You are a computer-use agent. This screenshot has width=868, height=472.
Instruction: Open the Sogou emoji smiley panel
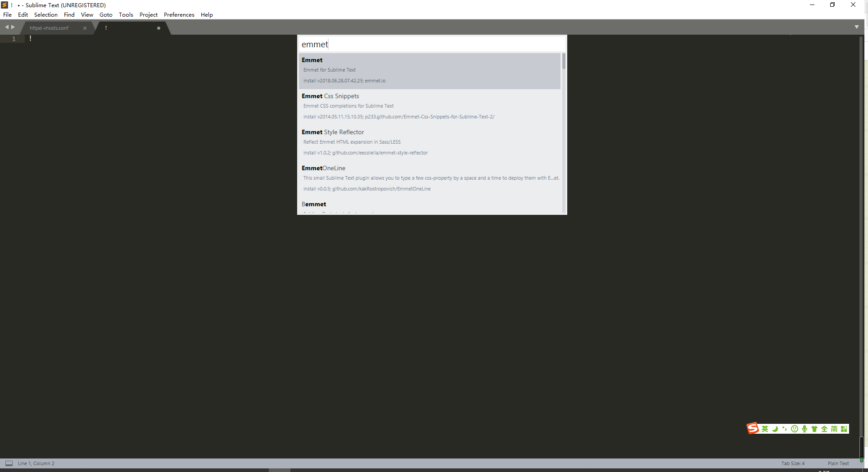click(x=795, y=429)
